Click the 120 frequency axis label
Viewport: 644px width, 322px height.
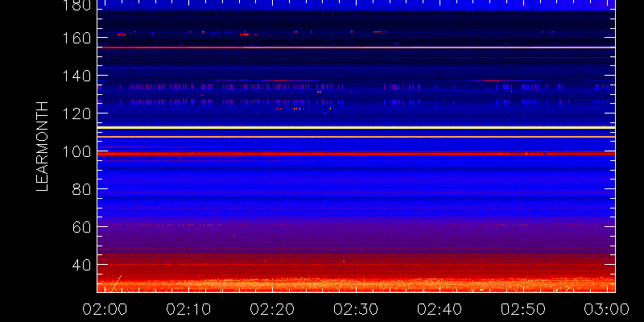pos(76,113)
